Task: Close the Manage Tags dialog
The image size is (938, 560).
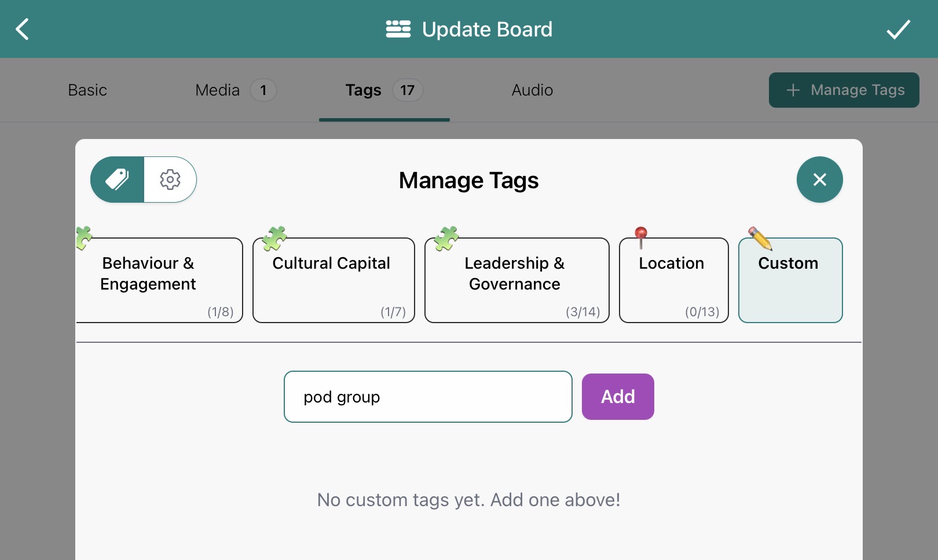Action: pos(819,180)
